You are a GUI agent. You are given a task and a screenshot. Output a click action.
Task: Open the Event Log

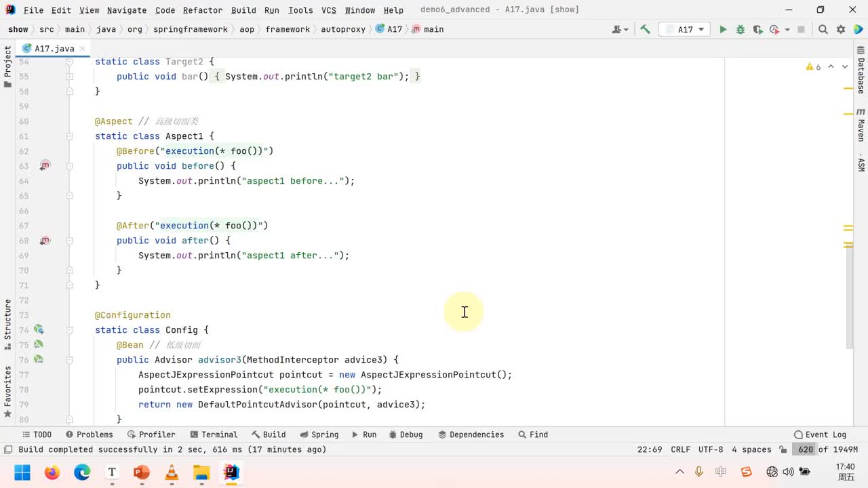click(x=820, y=434)
